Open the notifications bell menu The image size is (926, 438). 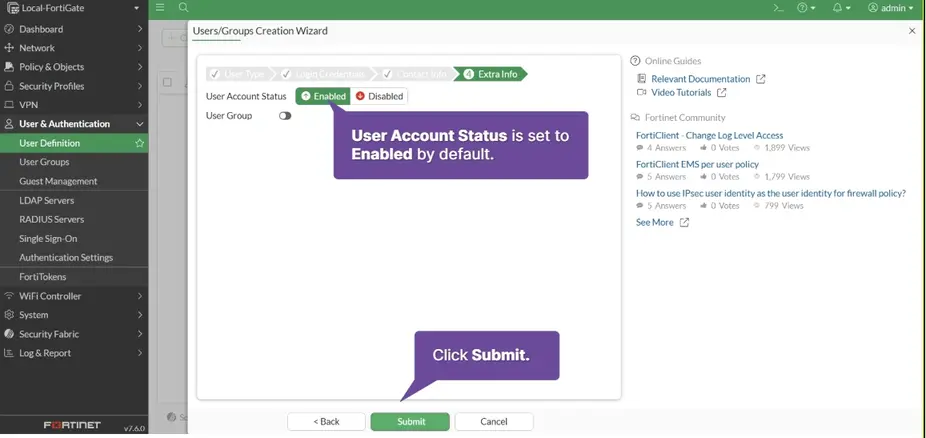click(x=842, y=8)
